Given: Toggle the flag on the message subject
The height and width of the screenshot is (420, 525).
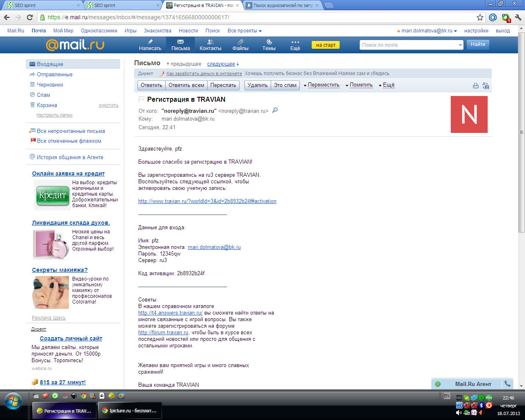Looking at the screenshot, I should pos(142,99).
